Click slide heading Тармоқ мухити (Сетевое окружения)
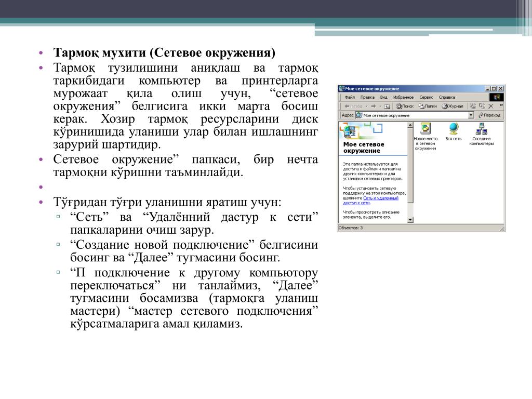Viewport: 532px width, 399px height. [164, 52]
